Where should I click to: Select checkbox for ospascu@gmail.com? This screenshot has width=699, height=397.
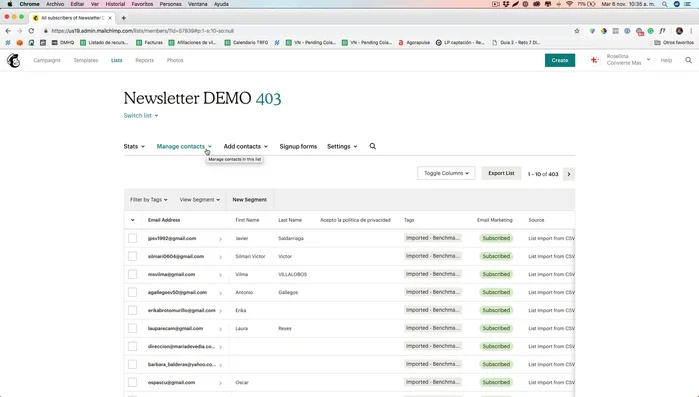tap(132, 382)
